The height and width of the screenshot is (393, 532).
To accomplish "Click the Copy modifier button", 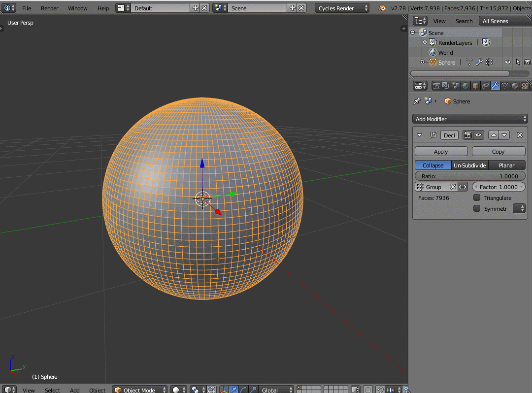I will (x=498, y=152).
